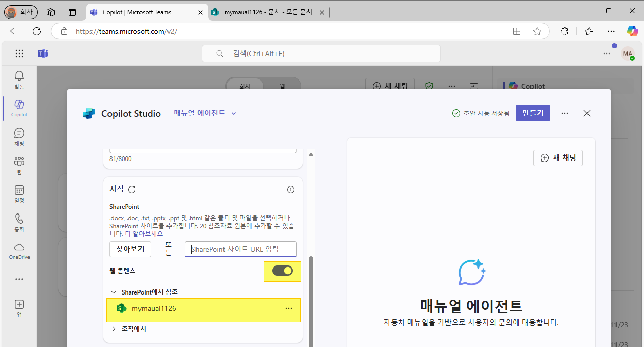Open Apps (앱) plus icon in sidebar
The height and width of the screenshot is (347, 644).
(19, 308)
